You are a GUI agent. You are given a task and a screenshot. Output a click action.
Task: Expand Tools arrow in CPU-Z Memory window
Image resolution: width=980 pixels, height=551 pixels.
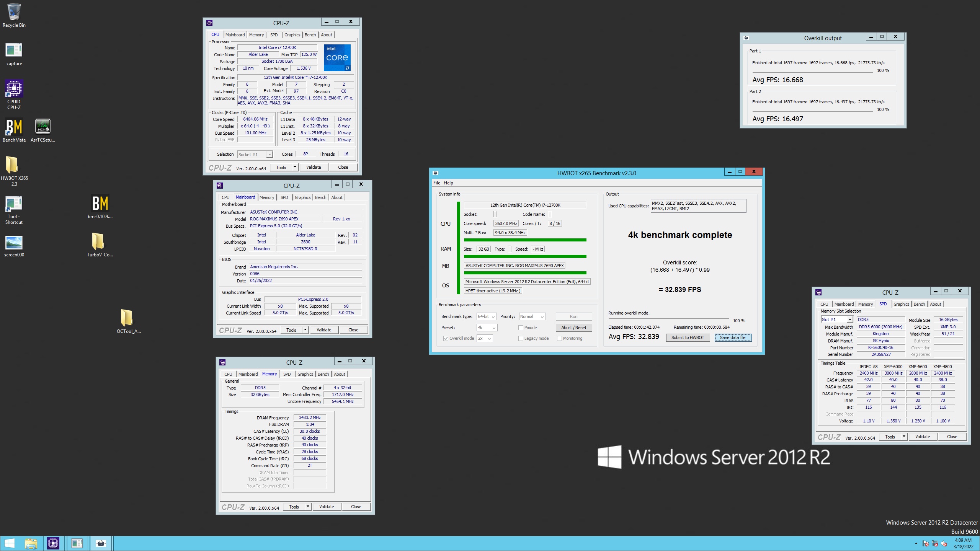308,507
